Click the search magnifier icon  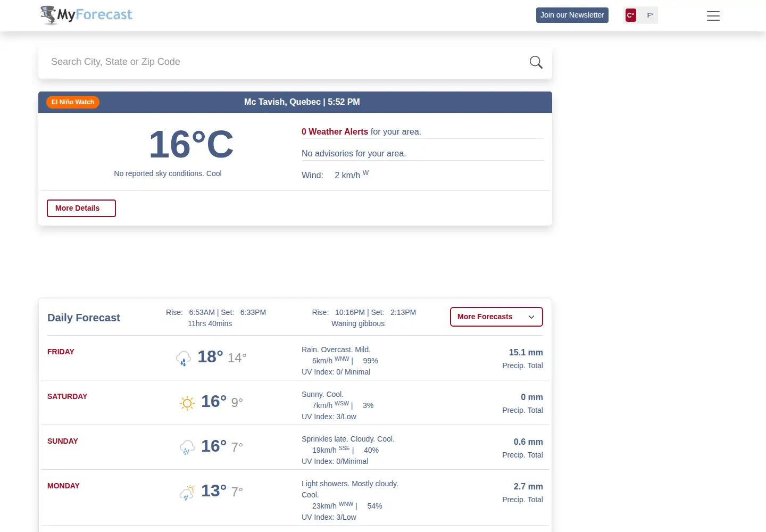point(536,62)
